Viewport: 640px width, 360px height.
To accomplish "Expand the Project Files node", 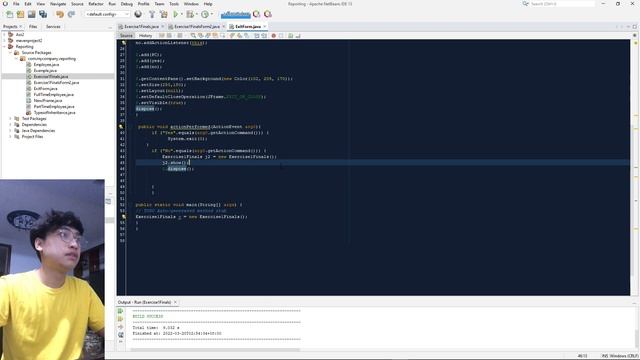I will click(11, 137).
